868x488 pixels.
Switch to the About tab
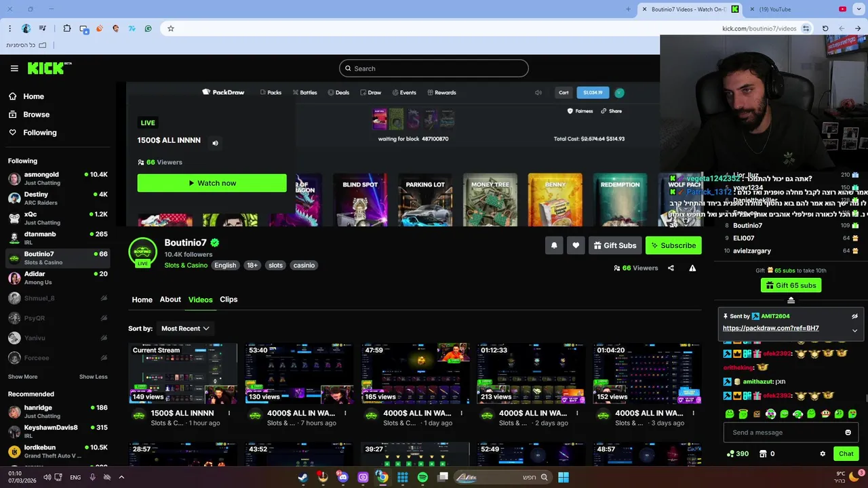(170, 300)
